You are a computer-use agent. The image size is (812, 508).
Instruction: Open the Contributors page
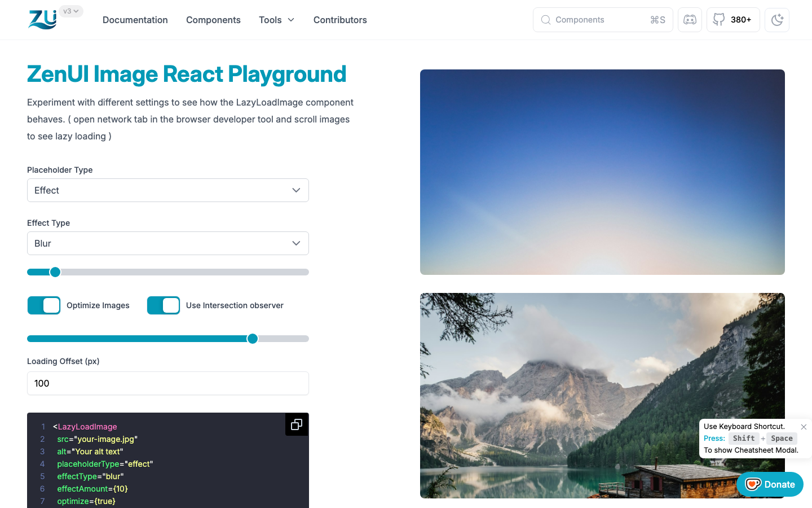pos(340,20)
